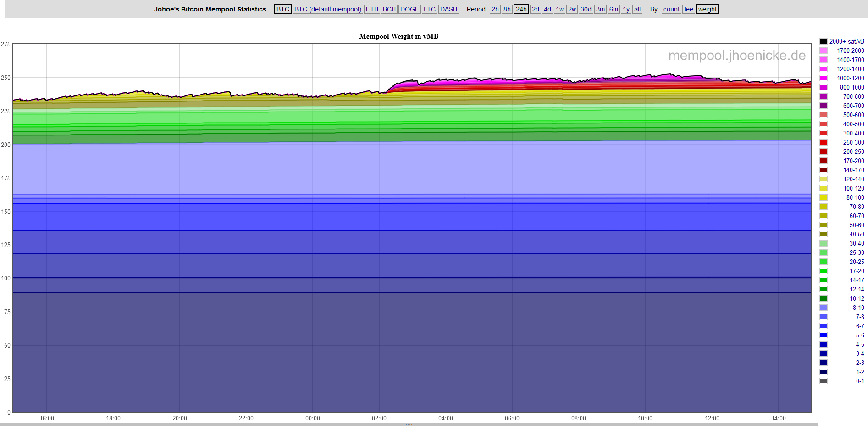Click the 2000+ sat/vB black swatch
This screenshot has height=426, width=868.
(x=824, y=41)
